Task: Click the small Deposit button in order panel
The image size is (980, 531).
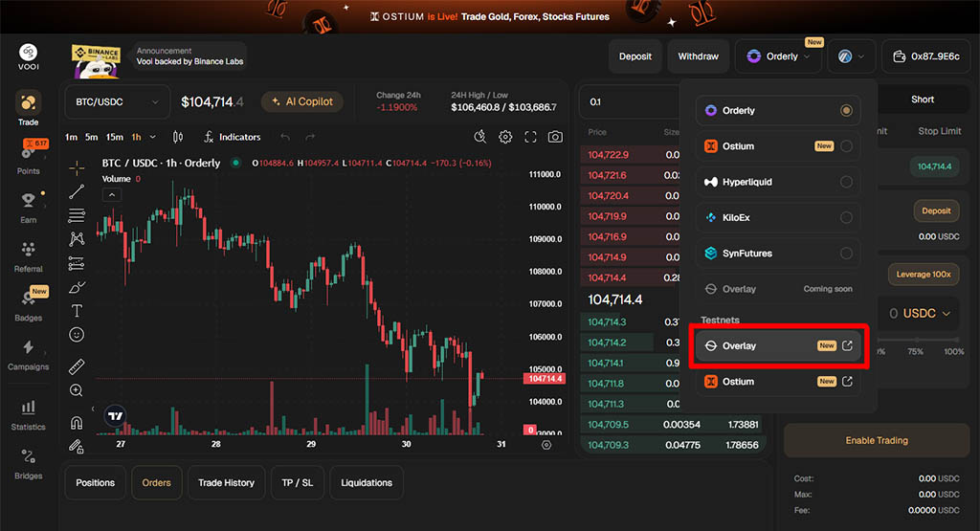Action: [936, 211]
